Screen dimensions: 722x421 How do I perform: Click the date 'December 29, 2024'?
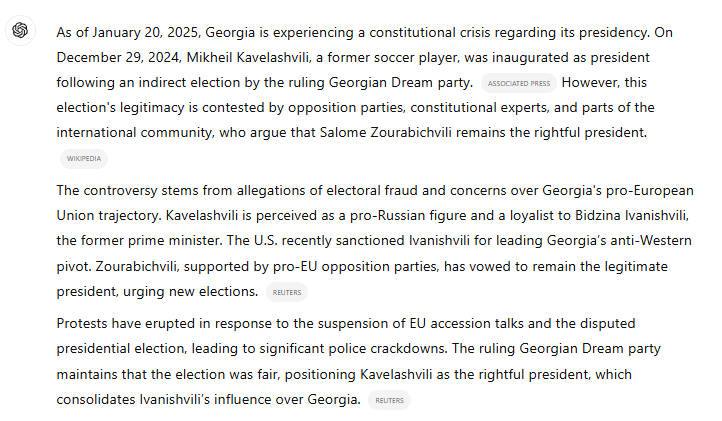(x=119, y=58)
